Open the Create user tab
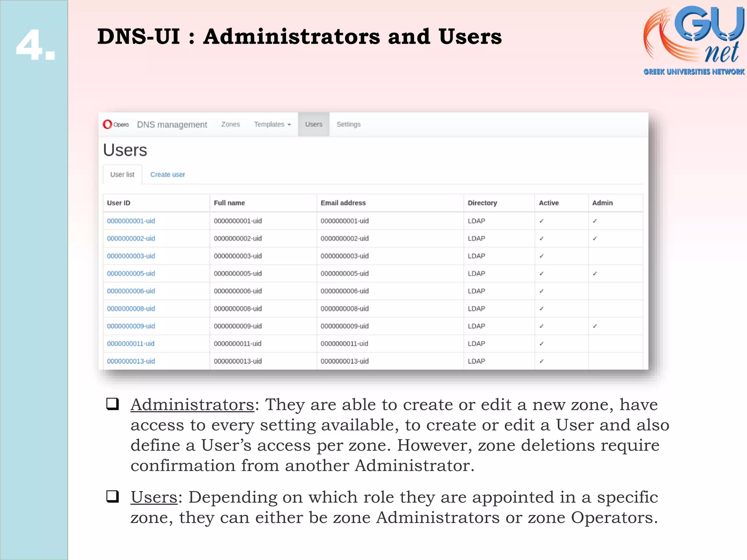This screenshot has height=560, width=747. 167,175
